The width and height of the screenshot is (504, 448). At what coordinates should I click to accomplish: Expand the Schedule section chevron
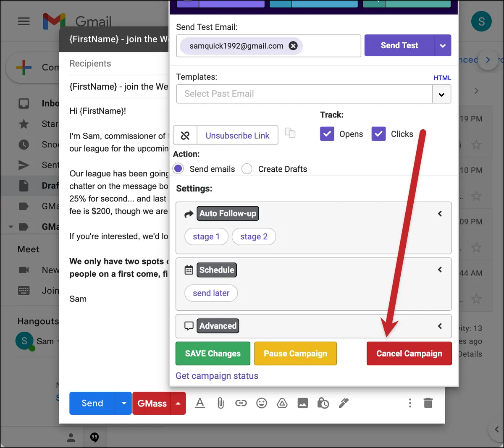[440, 270]
